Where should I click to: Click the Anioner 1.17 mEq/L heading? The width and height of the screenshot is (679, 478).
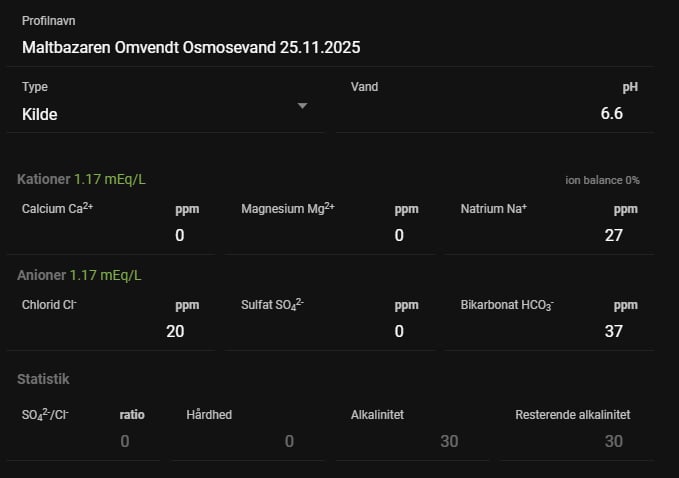79,274
